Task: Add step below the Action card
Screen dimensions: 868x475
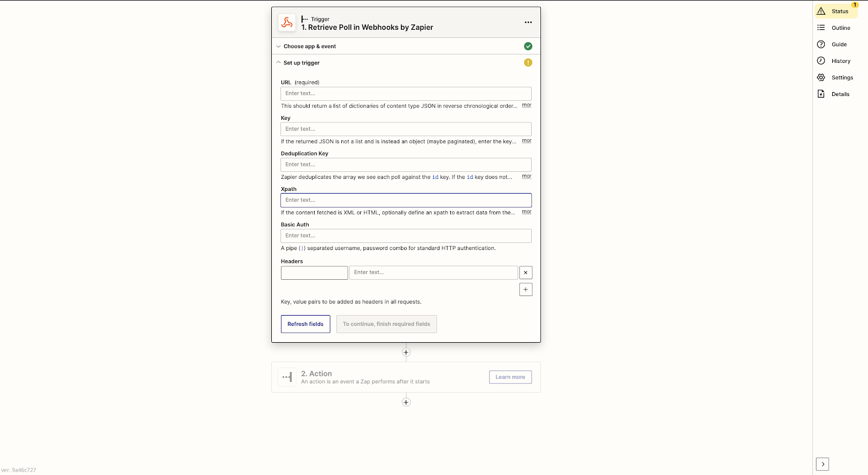Action: (406, 402)
